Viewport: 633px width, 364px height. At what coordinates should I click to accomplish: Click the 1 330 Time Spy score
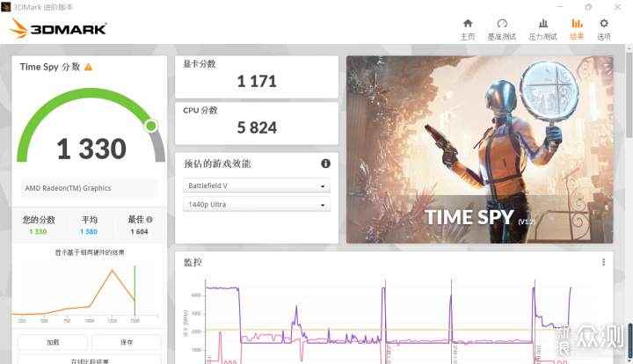[91, 149]
